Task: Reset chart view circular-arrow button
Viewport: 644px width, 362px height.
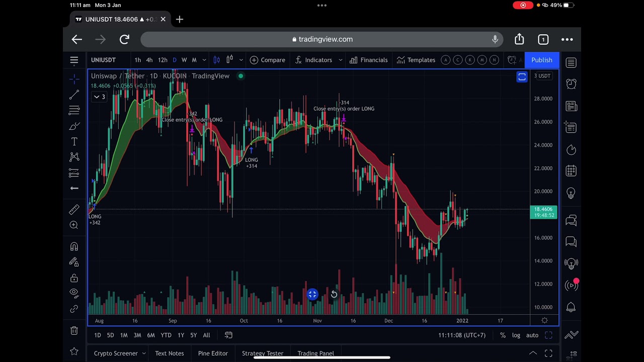Action: tap(334, 294)
